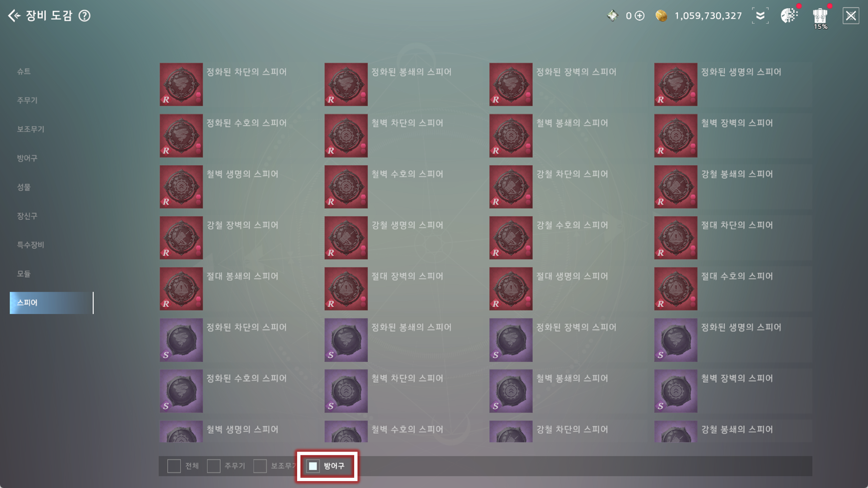Viewport: 868px width, 488px height.
Task: Enable the 보조무기 filter checkbox
Action: click(x=260, y=466)
